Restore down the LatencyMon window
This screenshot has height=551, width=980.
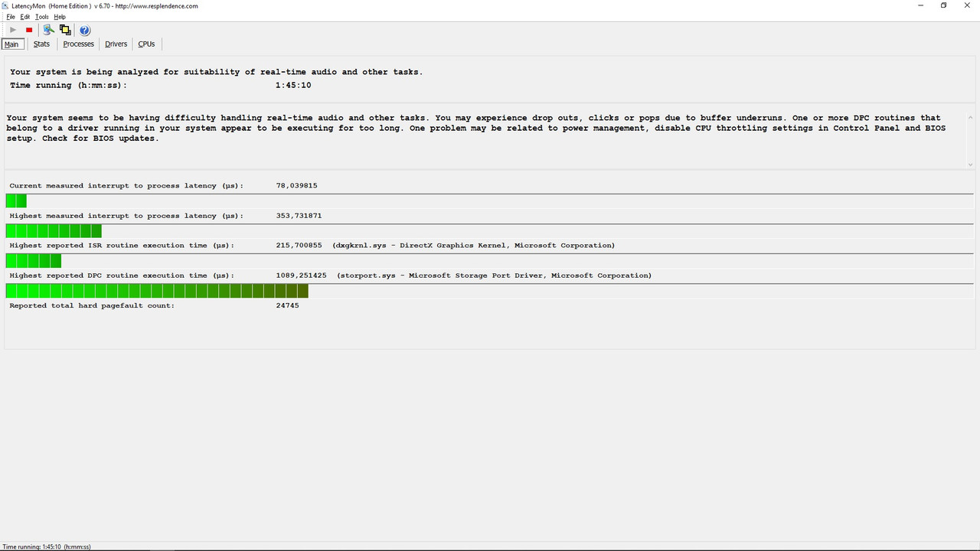click(x=943, y=5)
